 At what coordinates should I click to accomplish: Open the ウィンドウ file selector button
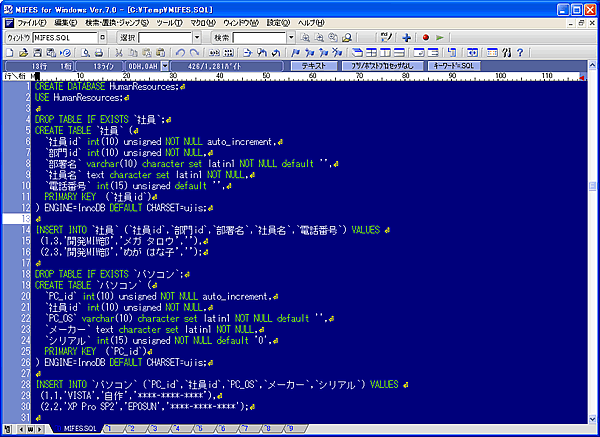pyautogui.click(x=102, y=38)
